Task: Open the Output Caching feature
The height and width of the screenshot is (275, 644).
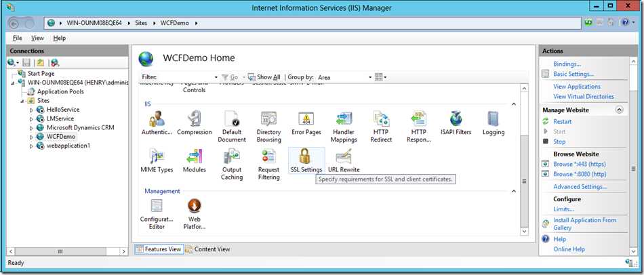Action: (232, 164)
